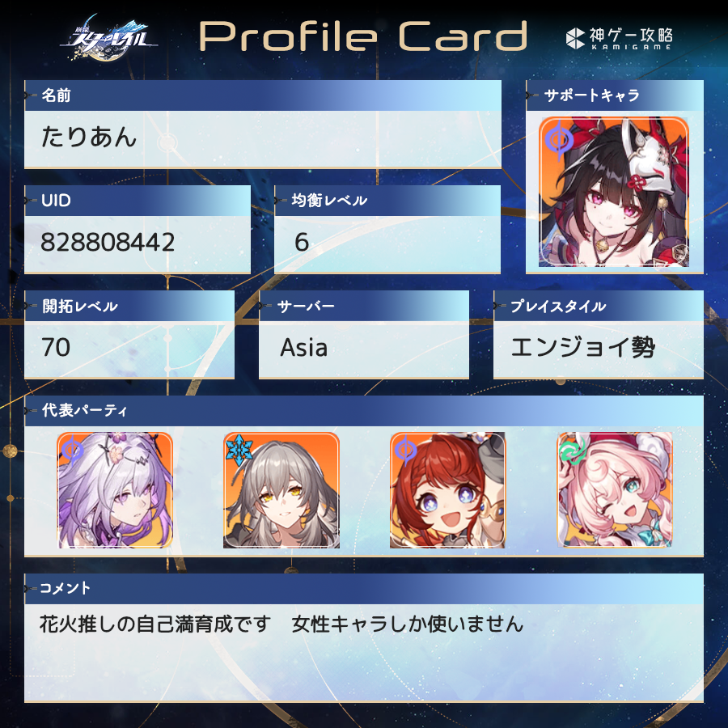Click the Honkai Star Rail logo
Screen dimensions: 728x728
coord(108,37)
